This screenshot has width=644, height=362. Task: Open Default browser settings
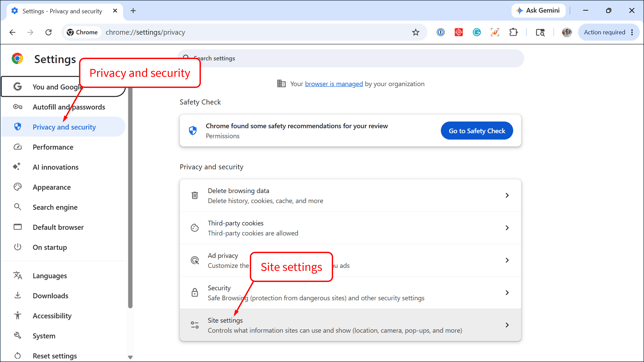tap(63, 227)
